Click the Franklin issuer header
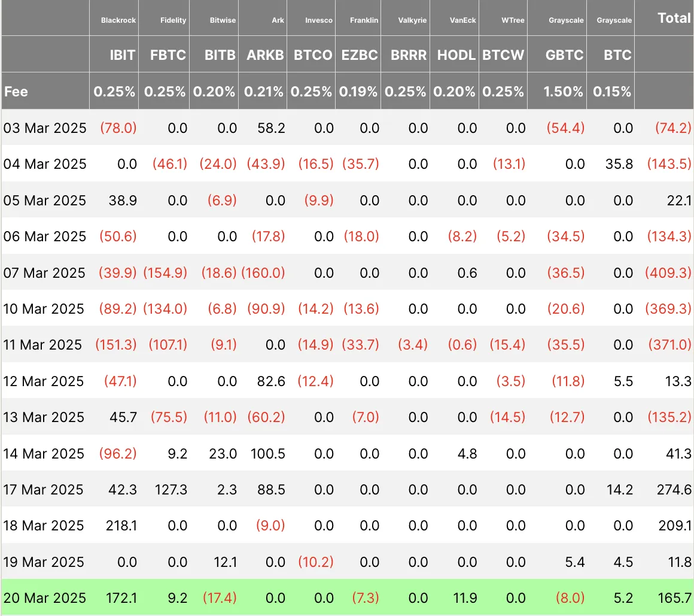This screenshot has width=694, height=616. point(364,20)
